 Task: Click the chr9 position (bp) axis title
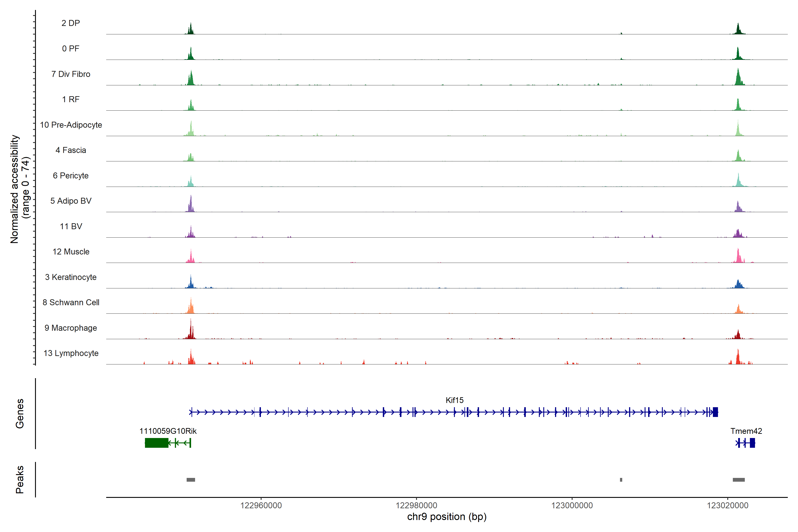446,517
